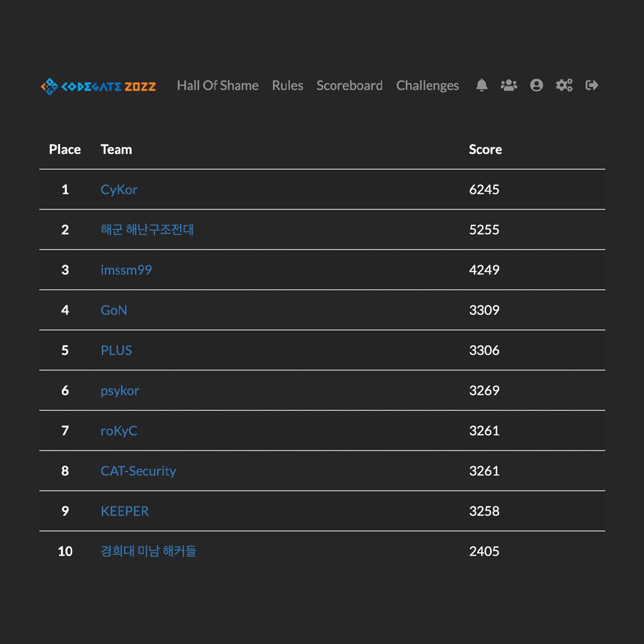The image size is (644, 644).
Task: Click place number 1 in CyKor row
Action: pos(65,190)
